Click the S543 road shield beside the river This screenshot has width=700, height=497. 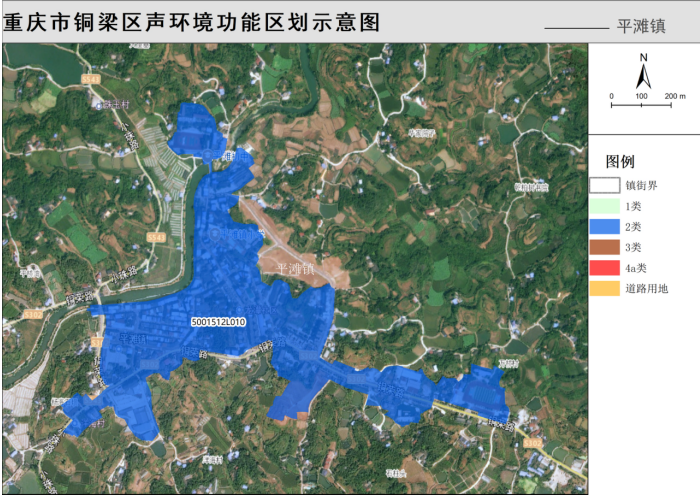click(x=155, y=237)
